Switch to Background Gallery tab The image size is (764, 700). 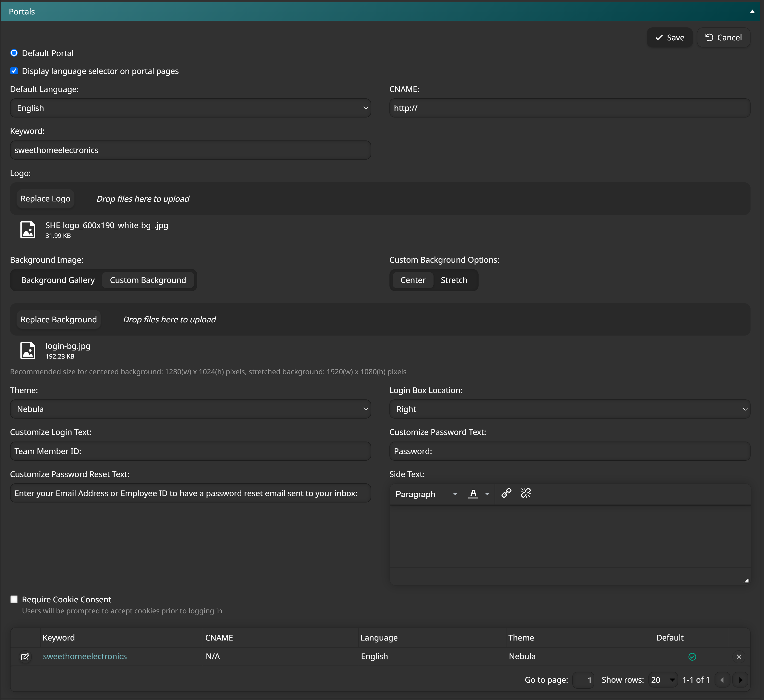click(58, 280)
